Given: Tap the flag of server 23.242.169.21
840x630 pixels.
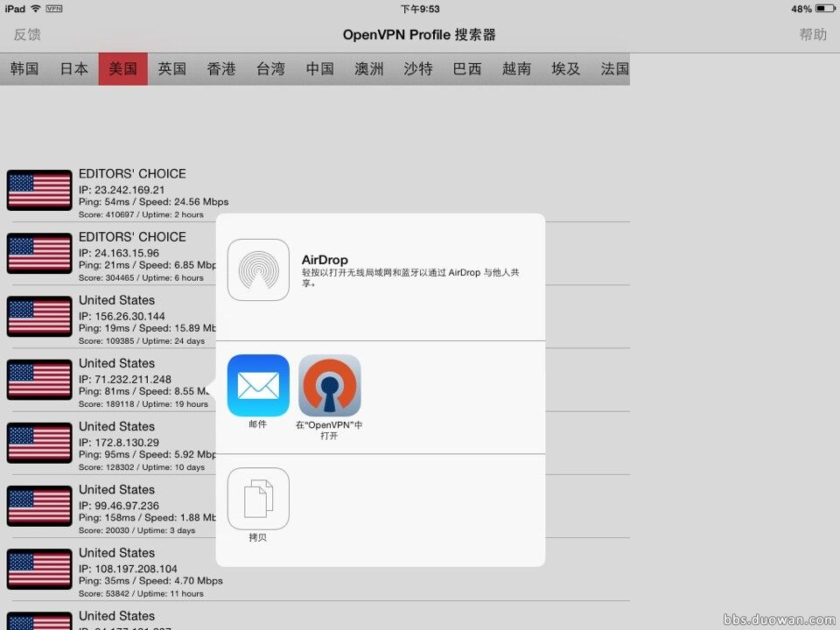Looking at the screenshot, I should [39, 190].
